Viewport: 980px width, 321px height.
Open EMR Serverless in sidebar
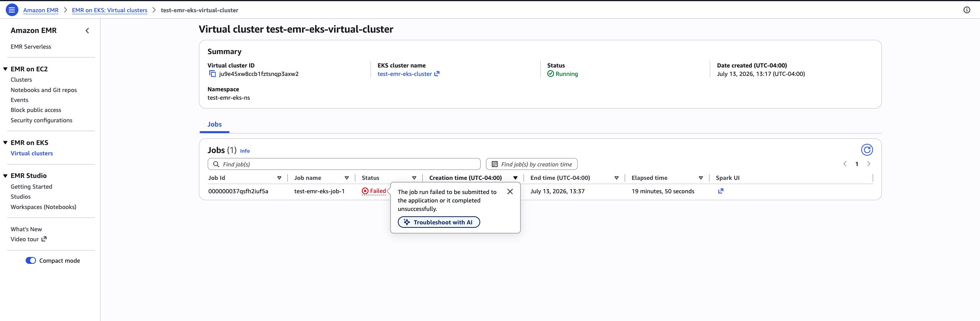(31, 47)
